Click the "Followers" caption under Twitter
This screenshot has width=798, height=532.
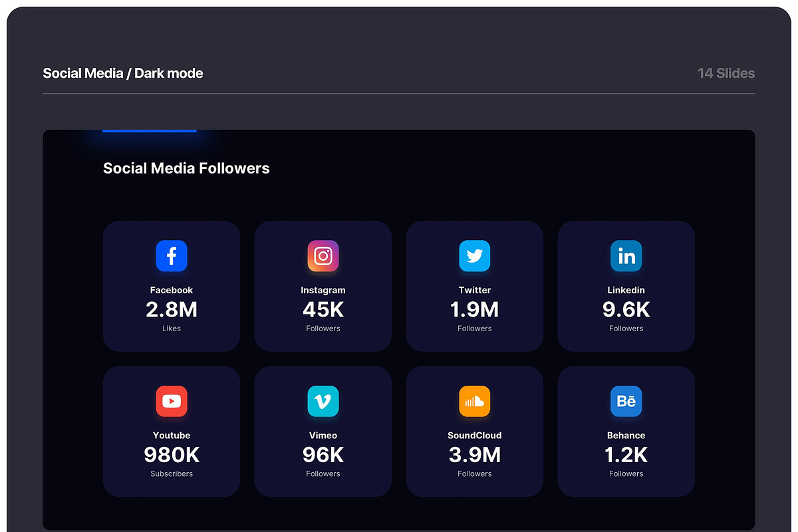[475, 329]
